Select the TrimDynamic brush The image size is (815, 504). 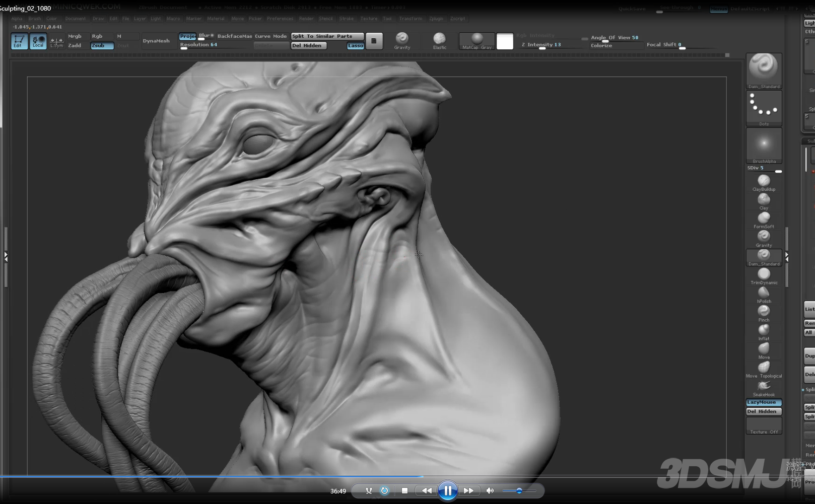pyautogui.click(x=764, y=276)
